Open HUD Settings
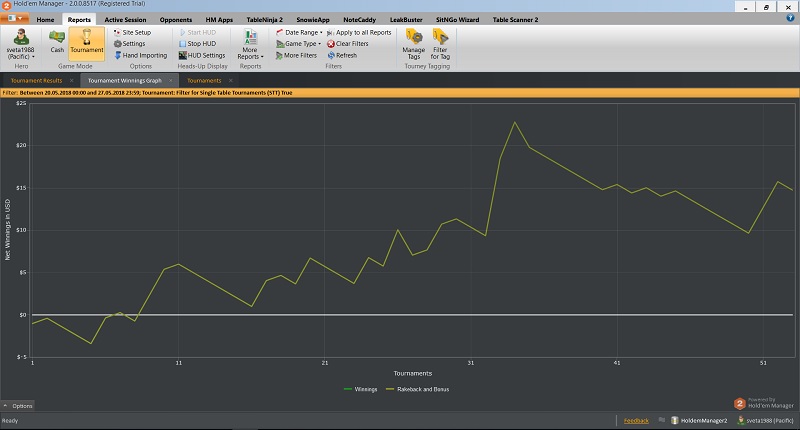Viewport: 800px width, 430px height. coord(202,55)
